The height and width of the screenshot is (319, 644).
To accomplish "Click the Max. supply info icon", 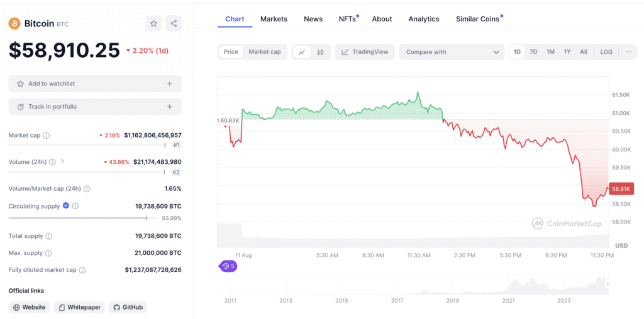I will (48, 254).
